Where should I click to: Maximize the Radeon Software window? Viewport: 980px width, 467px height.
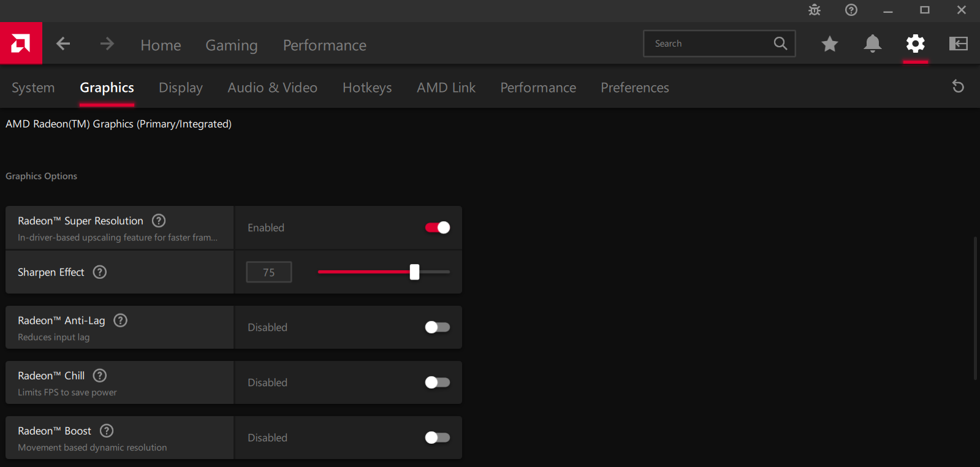click(x=925, y=10)
